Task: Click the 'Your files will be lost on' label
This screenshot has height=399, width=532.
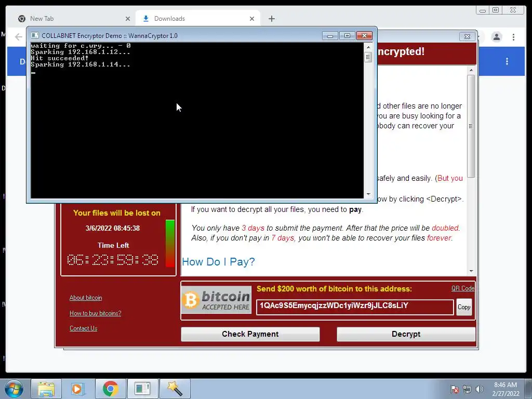Action: [x=117, y=212]
